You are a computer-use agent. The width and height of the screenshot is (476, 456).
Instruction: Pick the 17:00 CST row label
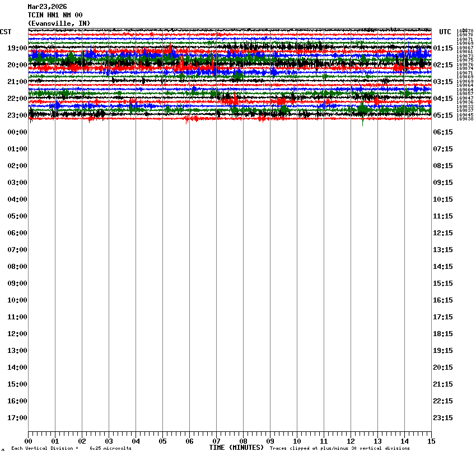17,418
